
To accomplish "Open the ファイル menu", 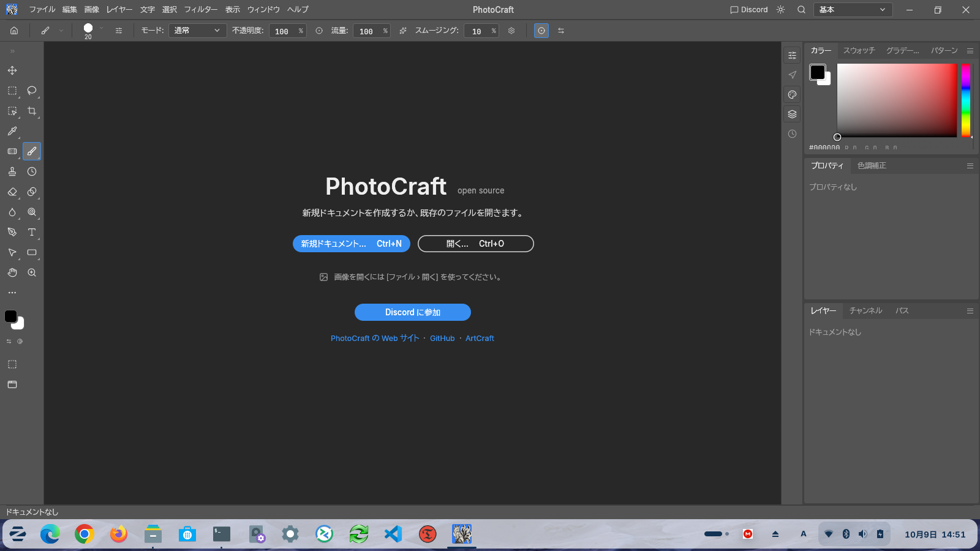I will (x=42, y=10).
